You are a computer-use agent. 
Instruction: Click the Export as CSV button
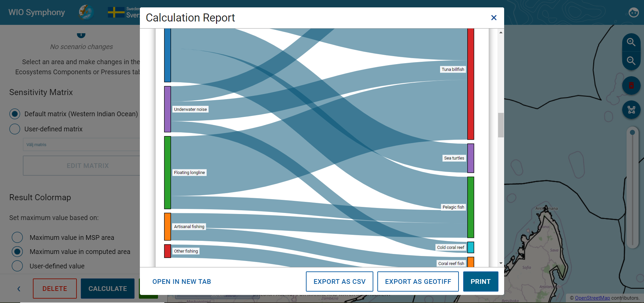(339, 282)
